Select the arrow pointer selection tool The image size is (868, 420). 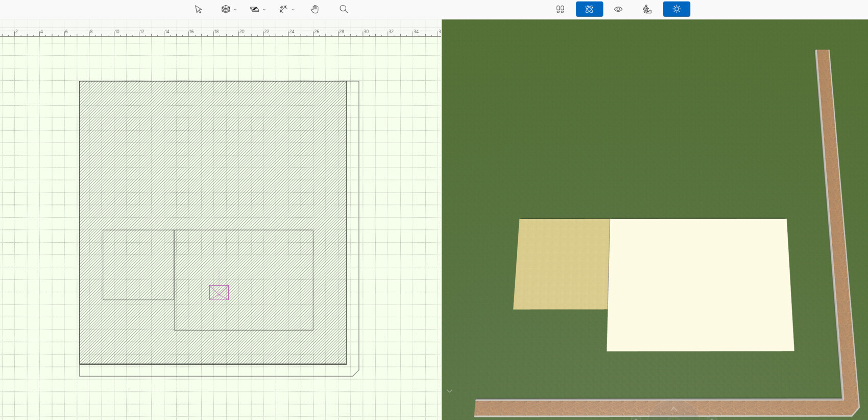(198, 9)
